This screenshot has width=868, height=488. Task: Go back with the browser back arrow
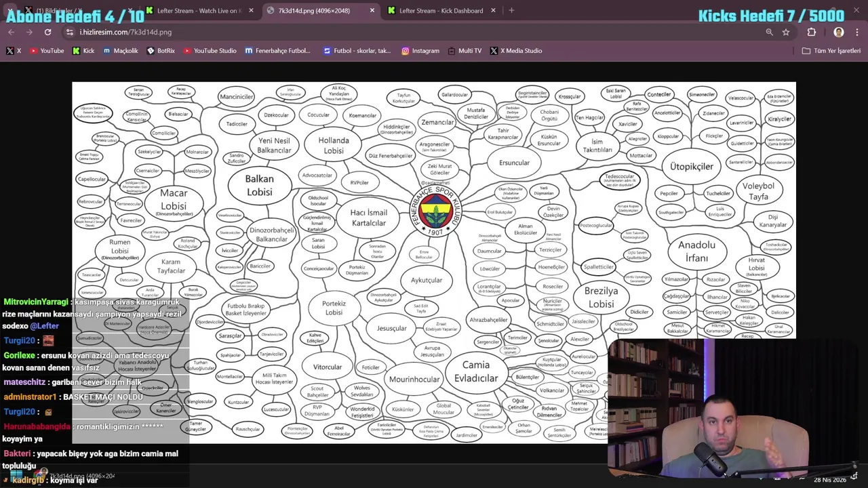pos(11,32)
